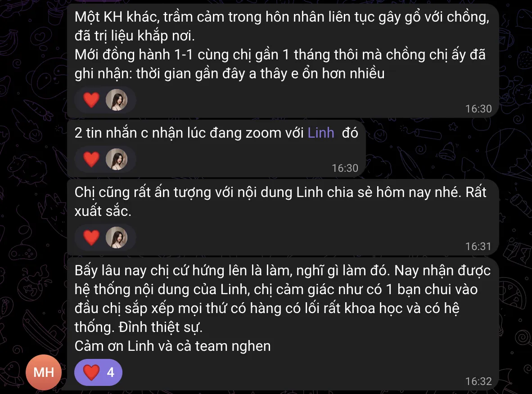Click the count number 4 beside the heart
This screenshot has height=394, width=532.
point(111,372)
